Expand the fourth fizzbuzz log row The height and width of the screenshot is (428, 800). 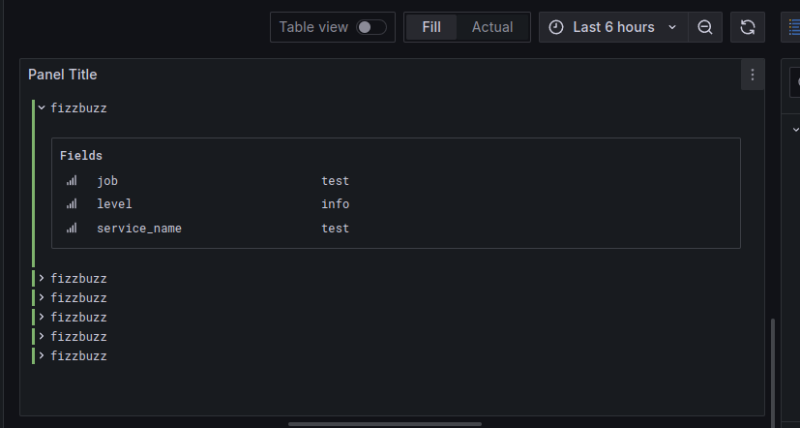click(x=42, y=317)
